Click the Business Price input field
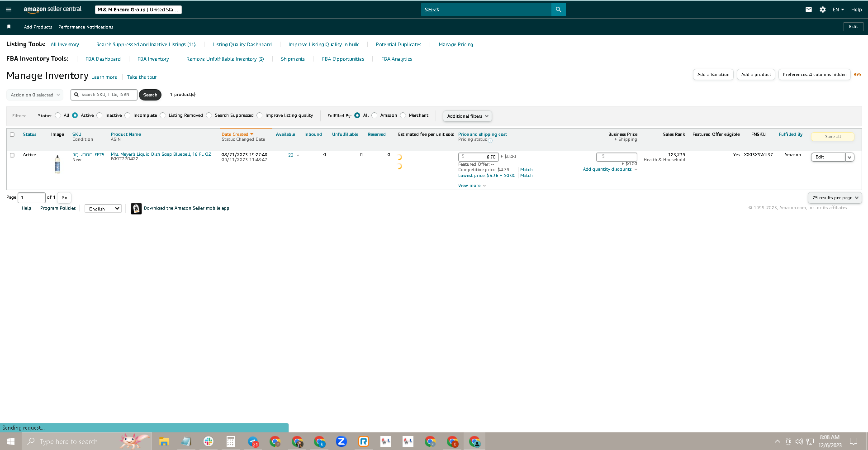The image size is (868, 450). (617, 157)
